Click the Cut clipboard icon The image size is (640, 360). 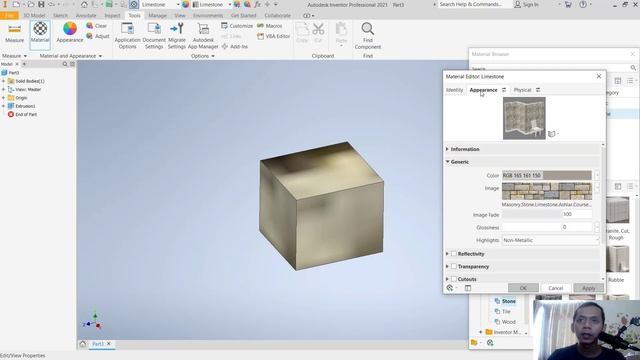point(318,33)
